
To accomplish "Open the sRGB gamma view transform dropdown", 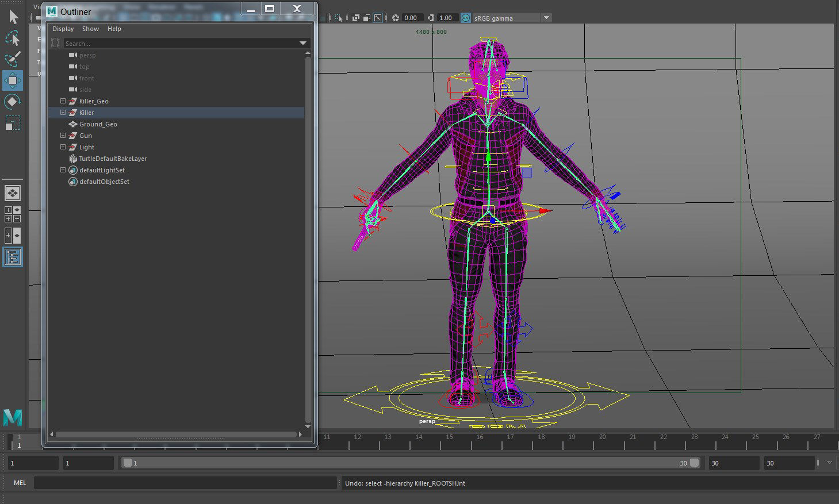I will point(546,18).
